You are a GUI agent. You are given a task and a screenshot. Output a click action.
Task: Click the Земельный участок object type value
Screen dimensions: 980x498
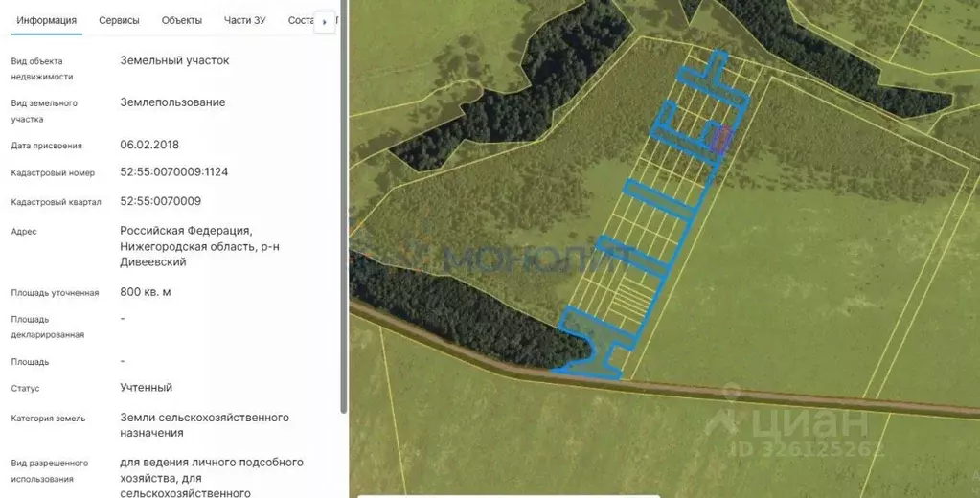click(174, 60)
